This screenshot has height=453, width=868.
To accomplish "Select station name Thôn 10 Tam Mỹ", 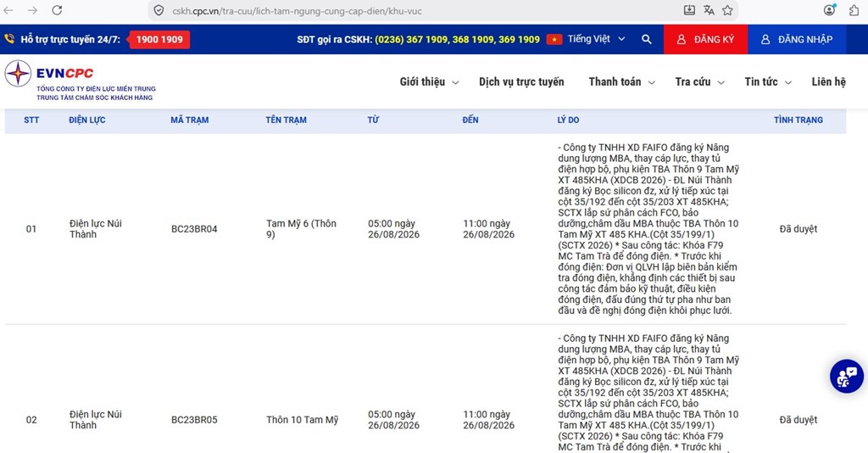I will coord(303,420).
